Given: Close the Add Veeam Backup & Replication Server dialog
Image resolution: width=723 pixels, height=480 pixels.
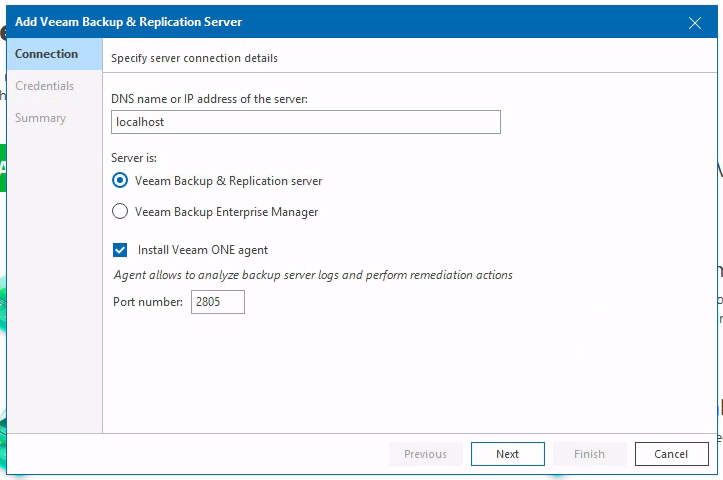Looking at the screenshot, I should pyautogui.click(x=694, y=23).
